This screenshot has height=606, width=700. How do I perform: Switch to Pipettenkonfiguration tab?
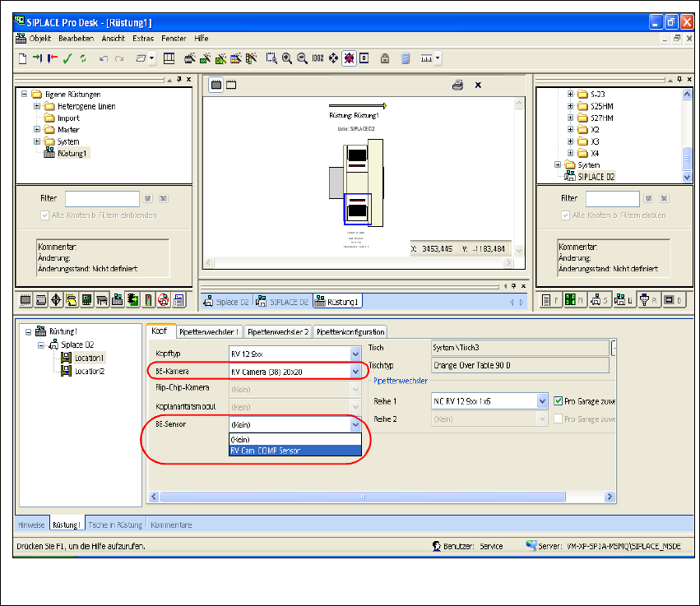(x=350, y=332)
